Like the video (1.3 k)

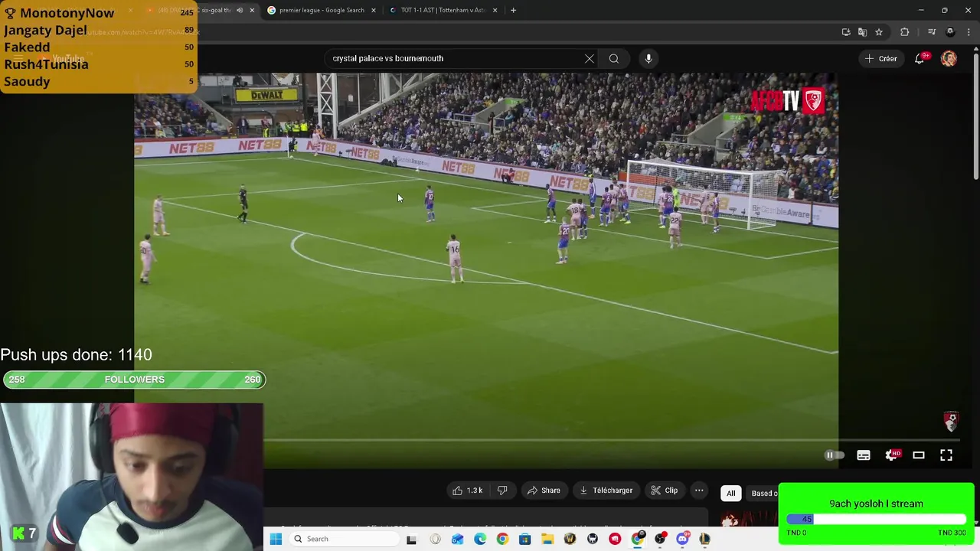point(468,491)
